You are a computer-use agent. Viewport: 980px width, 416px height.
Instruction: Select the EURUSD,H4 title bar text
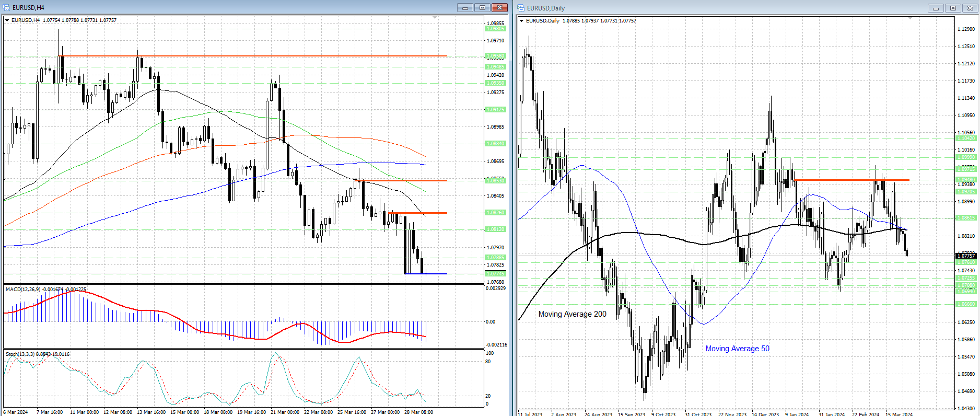coord(28,8)
